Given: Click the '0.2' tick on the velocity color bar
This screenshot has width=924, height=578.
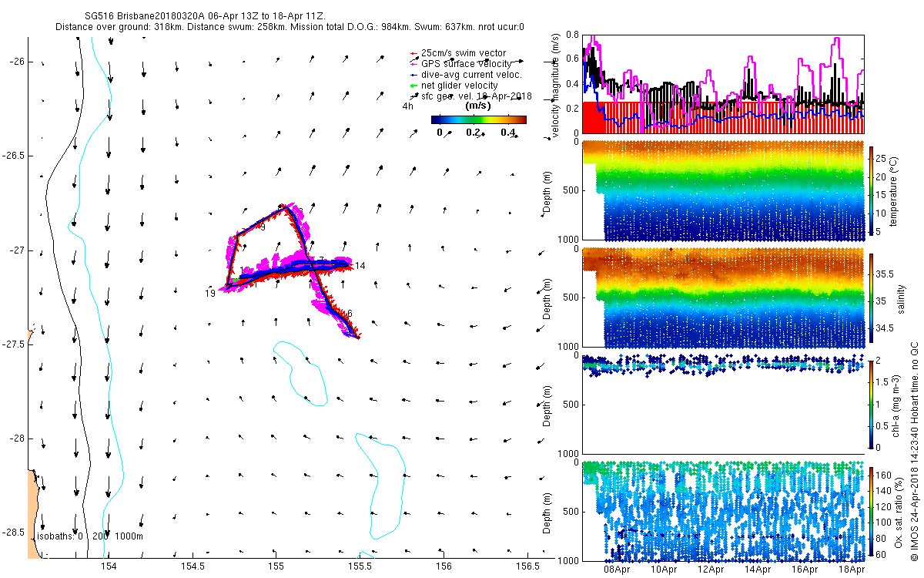Looking at the screenshot, I should tap(473, 133).
